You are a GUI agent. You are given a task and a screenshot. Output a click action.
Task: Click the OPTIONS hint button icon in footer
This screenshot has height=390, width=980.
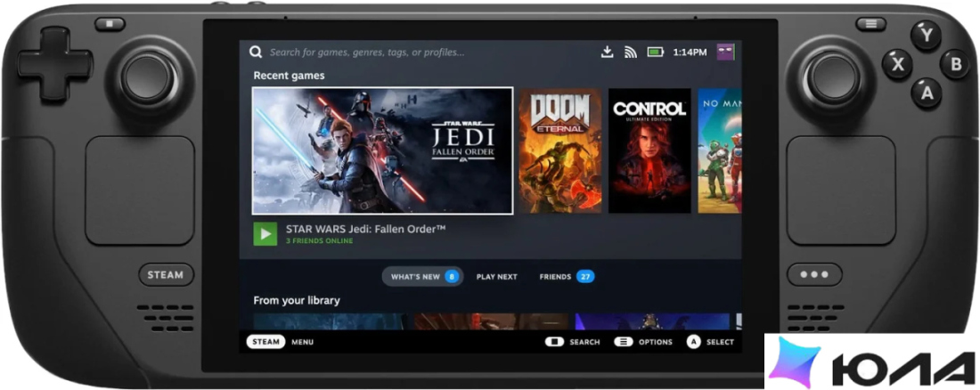click(x=623, y=342)
